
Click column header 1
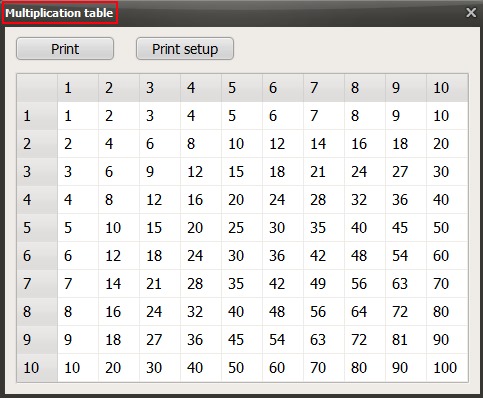78,88
